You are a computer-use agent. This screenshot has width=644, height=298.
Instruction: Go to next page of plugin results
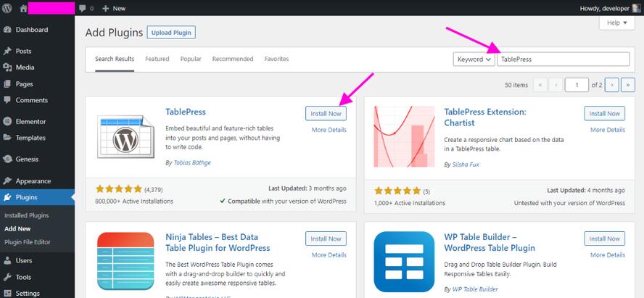coord(611,85)
